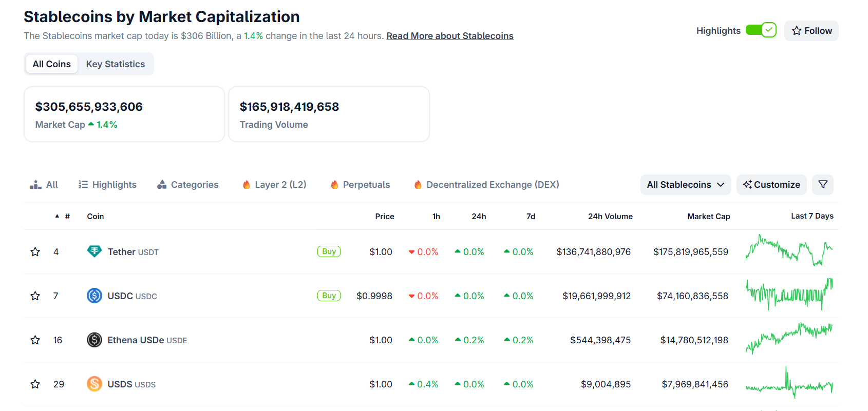Click the USDC coin logo
This screenshot has width=868, height=411.
[x=95, y=296]
